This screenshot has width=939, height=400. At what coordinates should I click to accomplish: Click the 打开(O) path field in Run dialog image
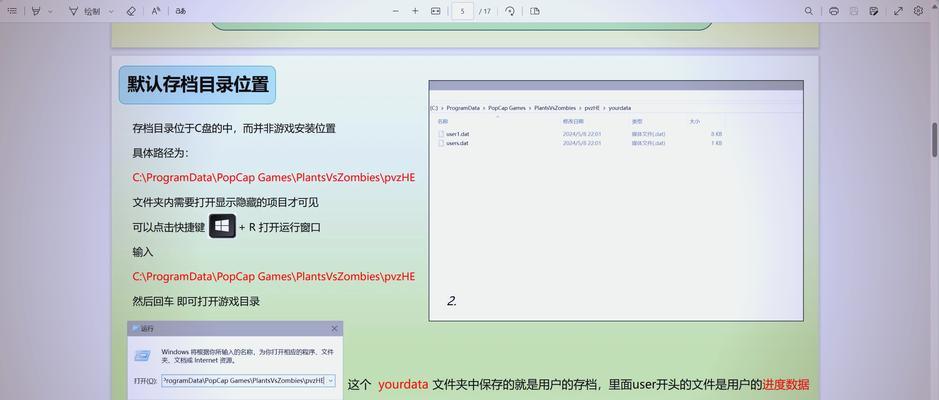(248, 380)
